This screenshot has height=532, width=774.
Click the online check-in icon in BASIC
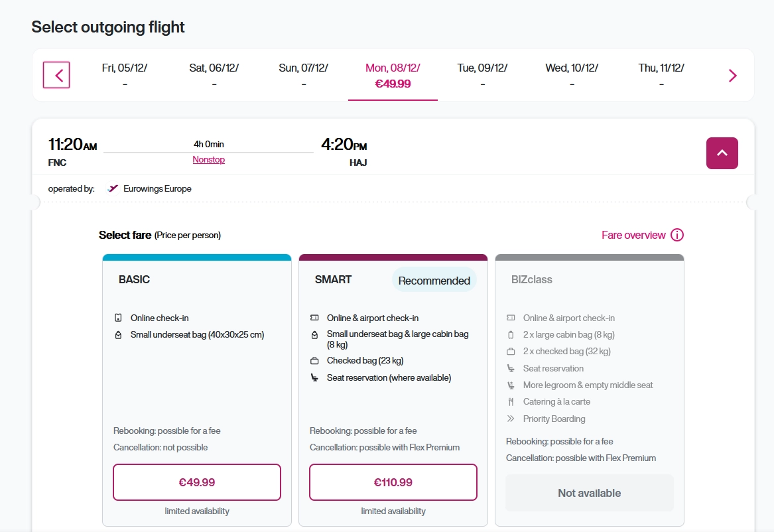[x=119, y=318]
